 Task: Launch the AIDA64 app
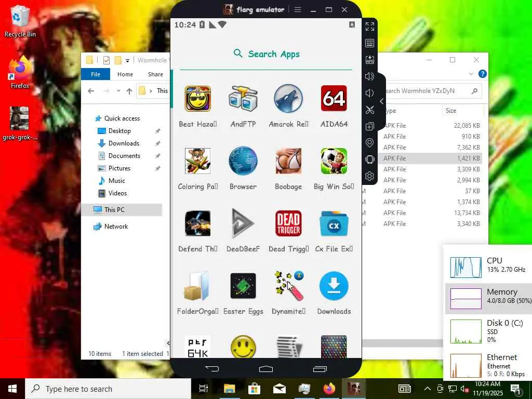click(334, 99)
